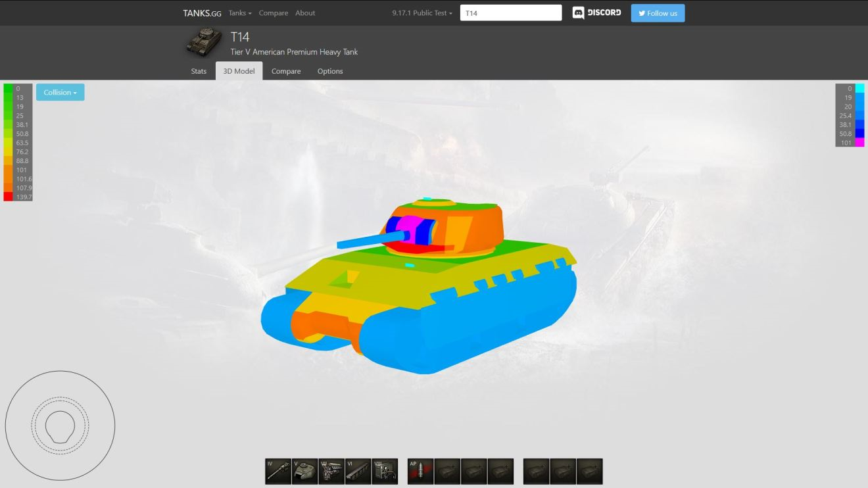Select the AP shell ammo icon

tap(420, 472)
